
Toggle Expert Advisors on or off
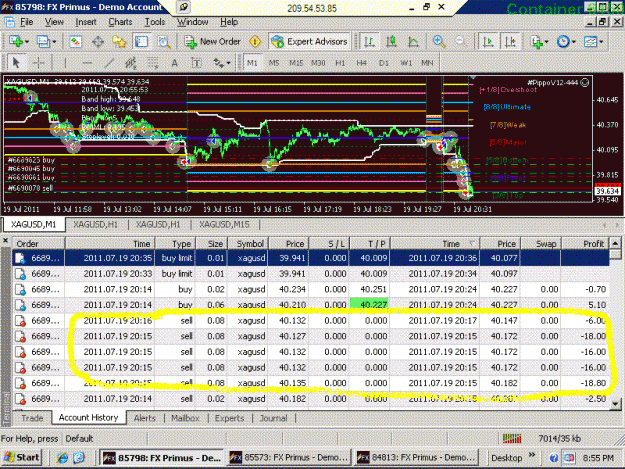click(309, 41)
